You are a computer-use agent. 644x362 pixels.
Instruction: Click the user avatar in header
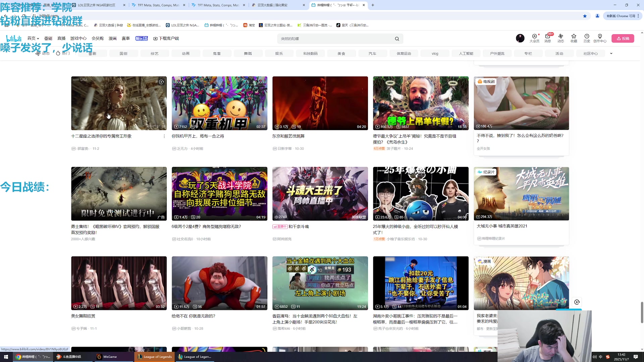click(x=520, y=38)
